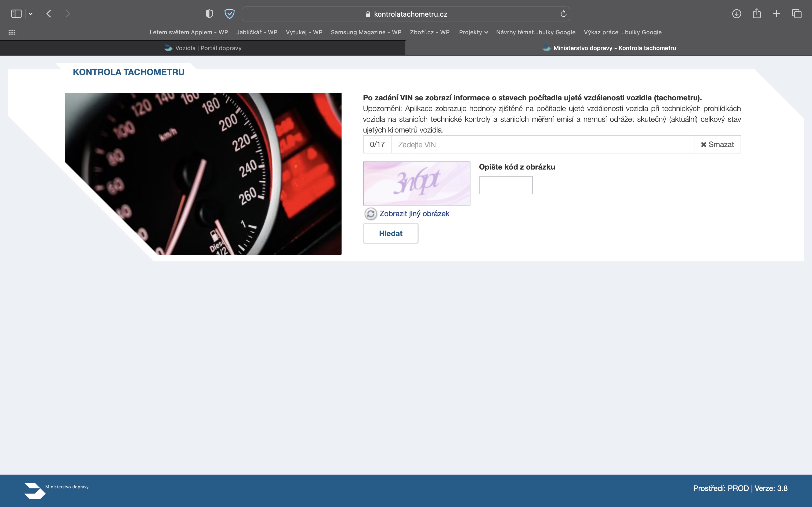Click the captcha code text field
The image size is (812, 507).
(505, 185)
